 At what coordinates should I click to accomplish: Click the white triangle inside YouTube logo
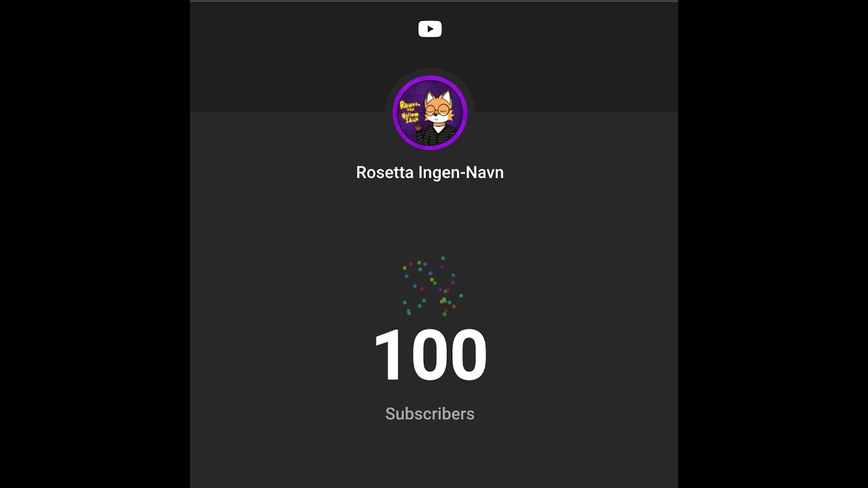coord(431,29)
